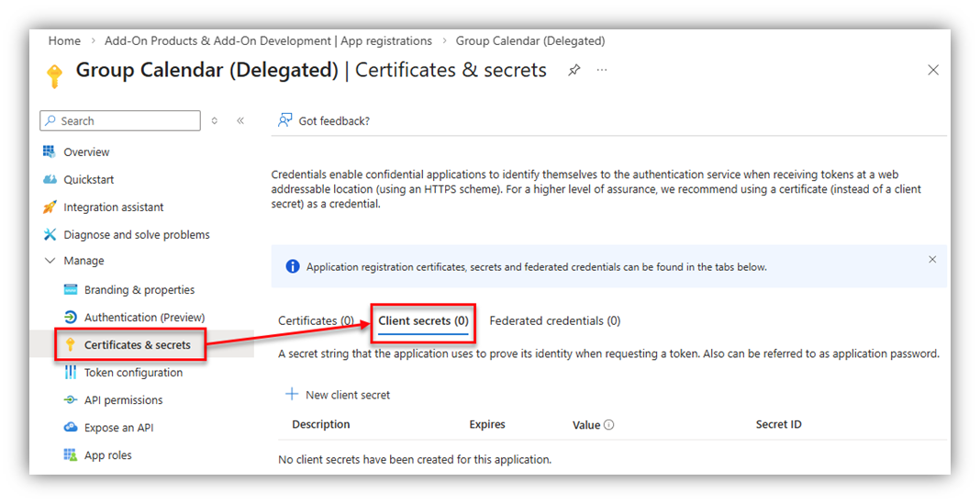Toggle the expand/collapse arrows beside Search
This screenshot has height=504, width=980.
click(x=215, y=120)
